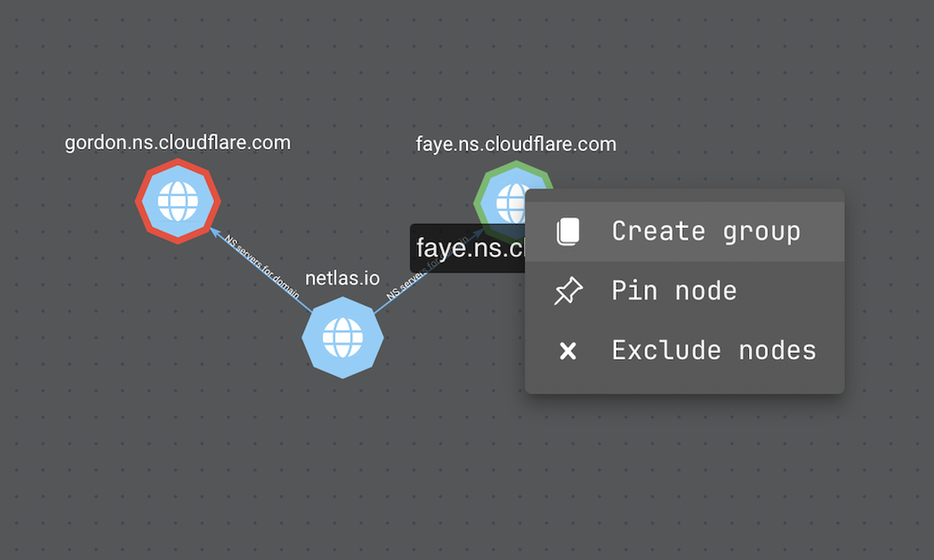Click the globe icon on the gordon.ns.cloudflare.com node
This screenshot has width=934, height=560.
point(179,201)
